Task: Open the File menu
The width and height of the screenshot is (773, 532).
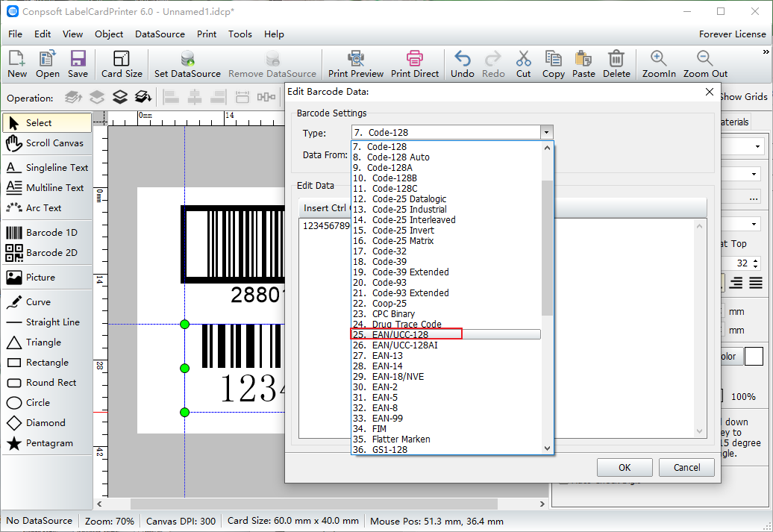Action: (15, 34)
